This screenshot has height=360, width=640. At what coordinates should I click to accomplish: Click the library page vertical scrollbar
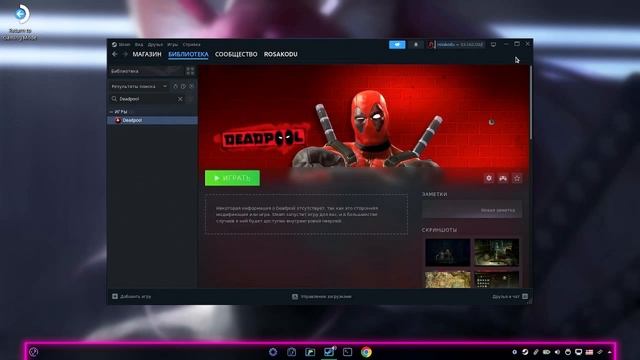click(531, 102)
